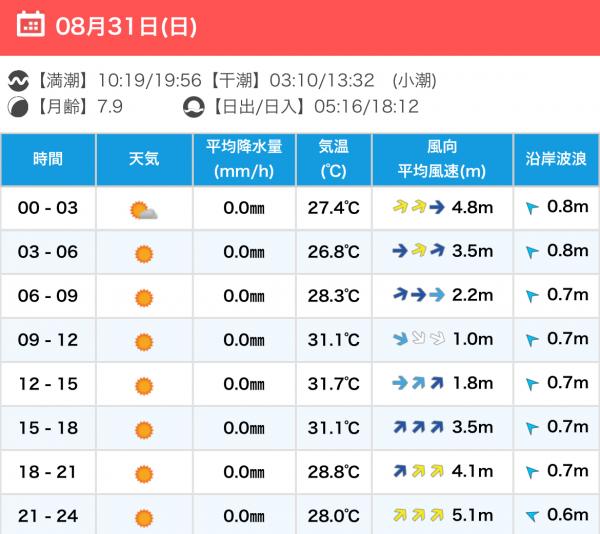This screenshot has height=534, width=600.
Task: Click 0.0㎜ precipitation in 12 - 15 row
Action: (244, 384)
